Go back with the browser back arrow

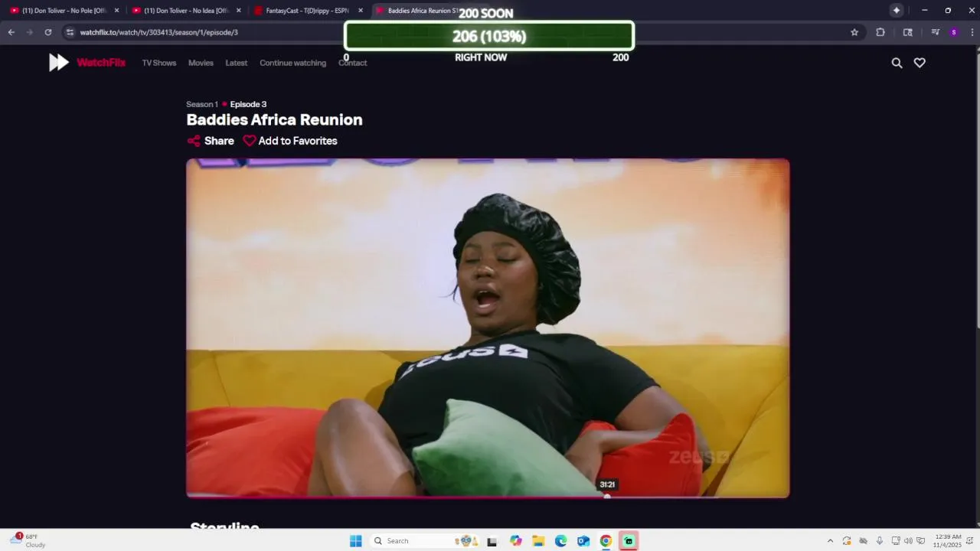coord(11,32)
